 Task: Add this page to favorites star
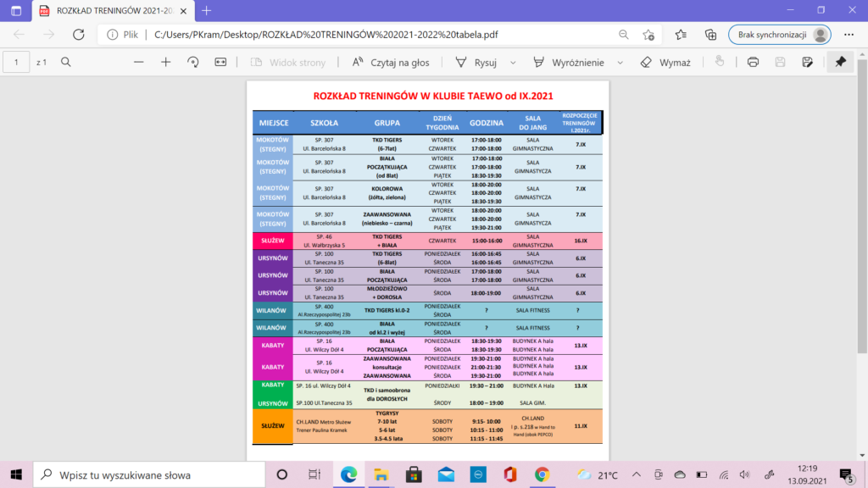coord(648,35)
